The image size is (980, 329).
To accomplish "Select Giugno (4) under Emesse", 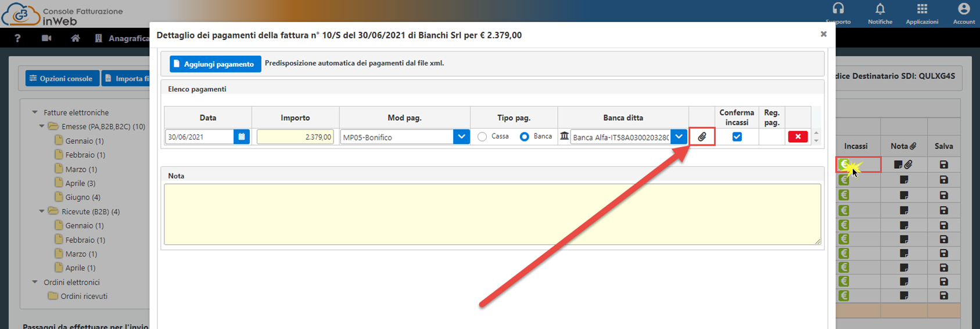I will tap(83, 197).
